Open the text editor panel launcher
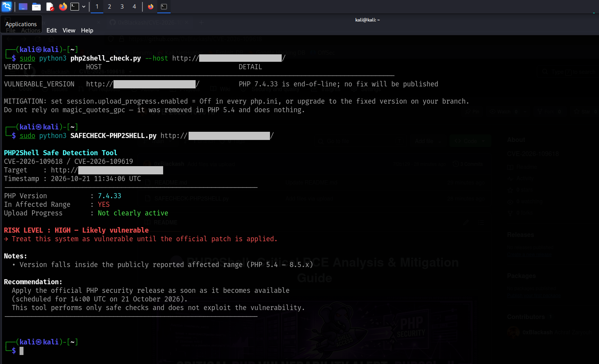 50,7
